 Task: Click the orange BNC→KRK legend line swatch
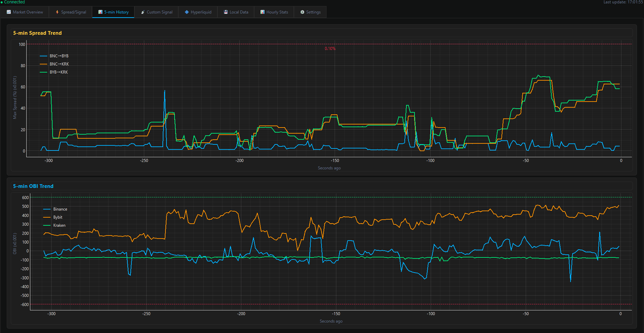(x=43, y=64)
